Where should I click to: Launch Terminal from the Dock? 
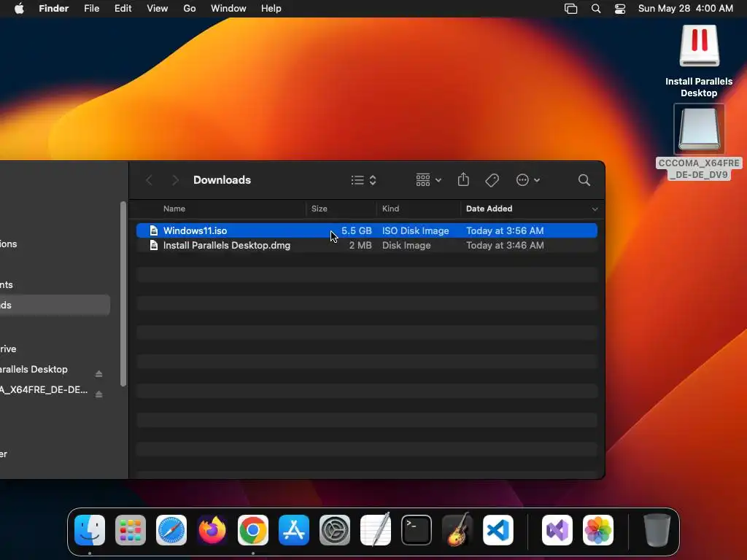(x=417, y=530)
